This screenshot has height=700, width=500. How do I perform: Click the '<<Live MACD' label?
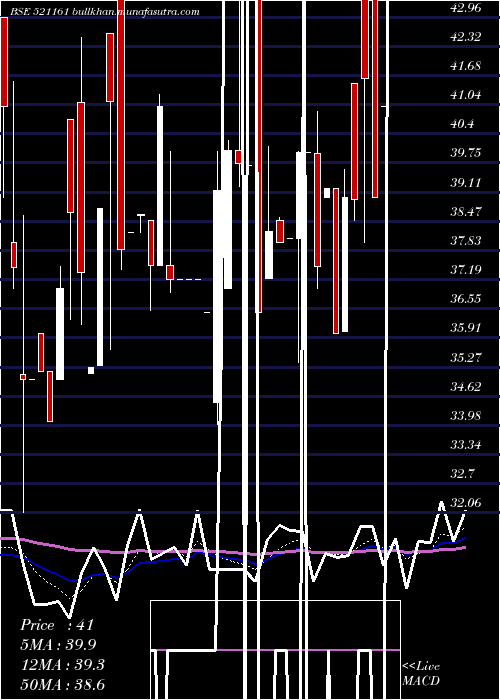421,674
